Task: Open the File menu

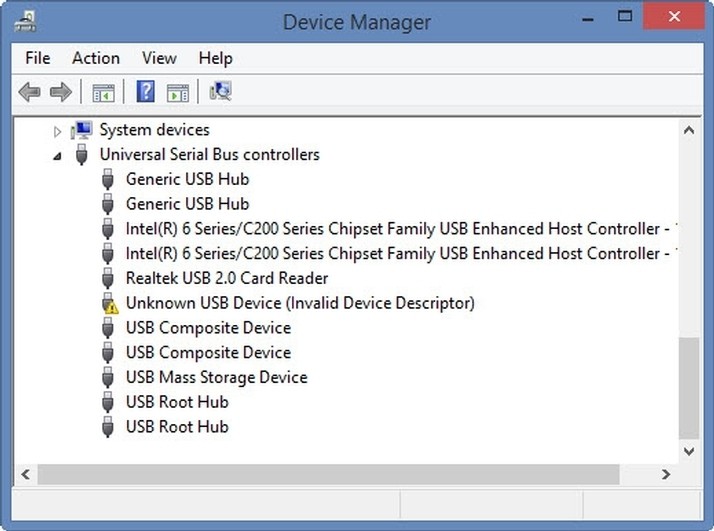Action: (x=37, y=58)
